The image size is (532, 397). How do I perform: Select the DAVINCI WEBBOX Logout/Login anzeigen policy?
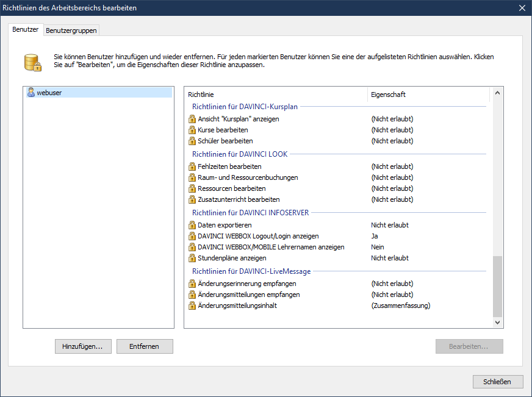coord(258,236)
